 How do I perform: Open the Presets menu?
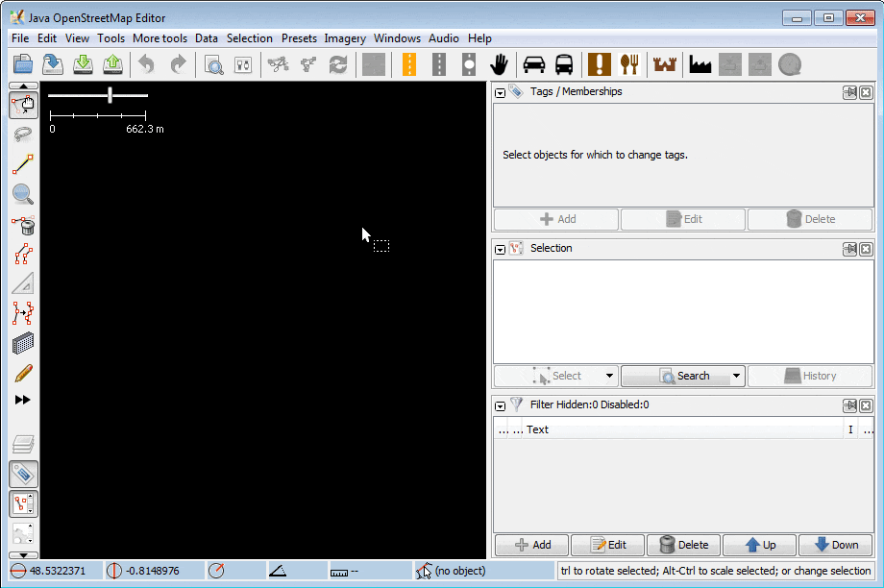pos(299,38)
